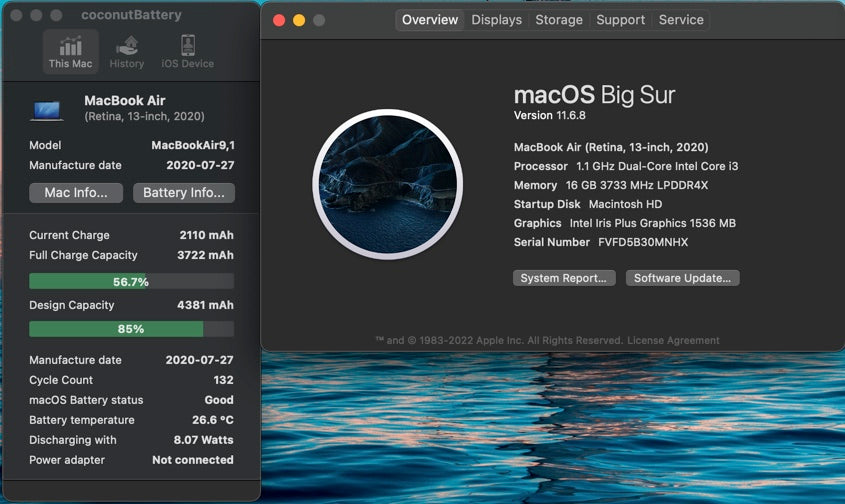Image resolution: width=845 pixels, height=504 pixels.
Task: Open the Mac Info… details
Action: 76,193
